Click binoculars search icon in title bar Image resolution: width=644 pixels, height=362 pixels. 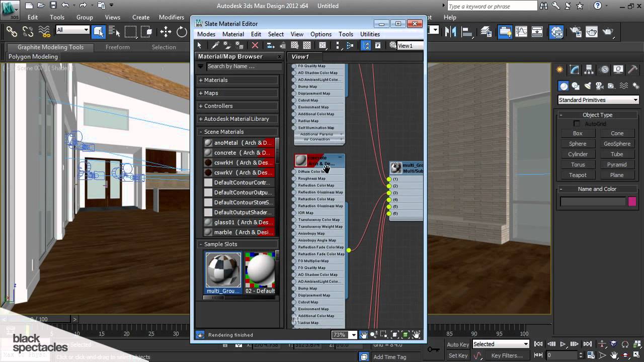[x=543, y=6]
